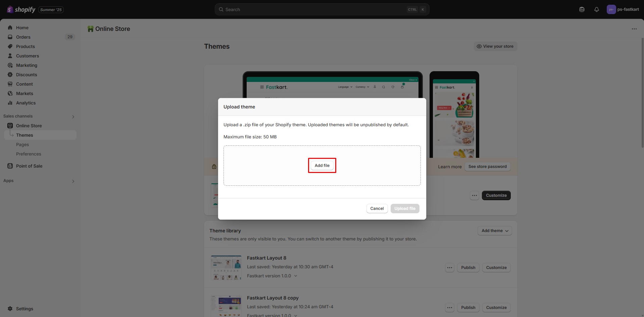Open more actions for Fastkart Layout 8 copy

450,308
